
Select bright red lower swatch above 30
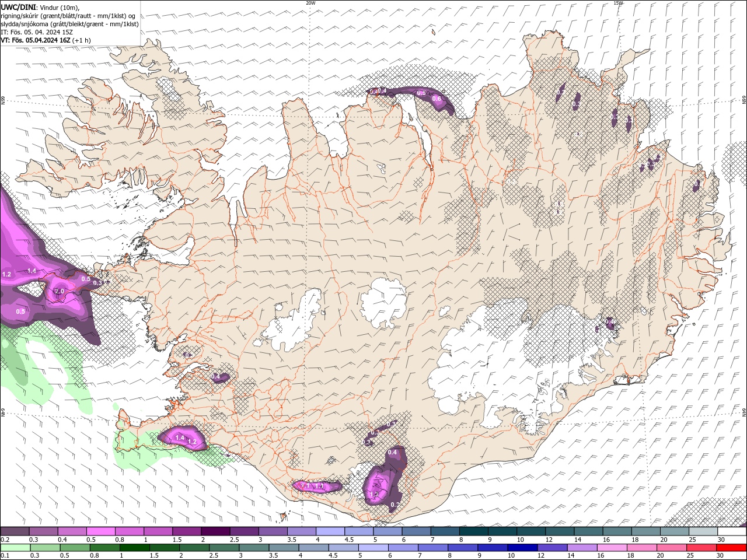pos(732,548)
